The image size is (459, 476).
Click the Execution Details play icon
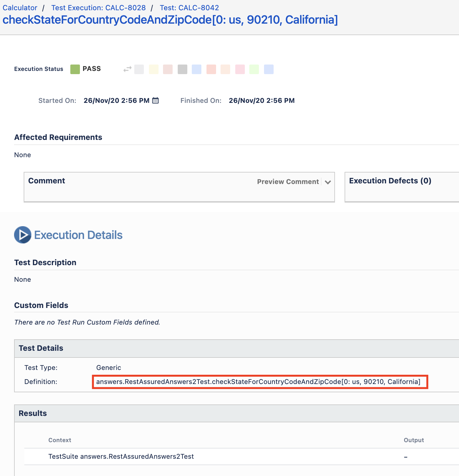[x=23, y=235]
